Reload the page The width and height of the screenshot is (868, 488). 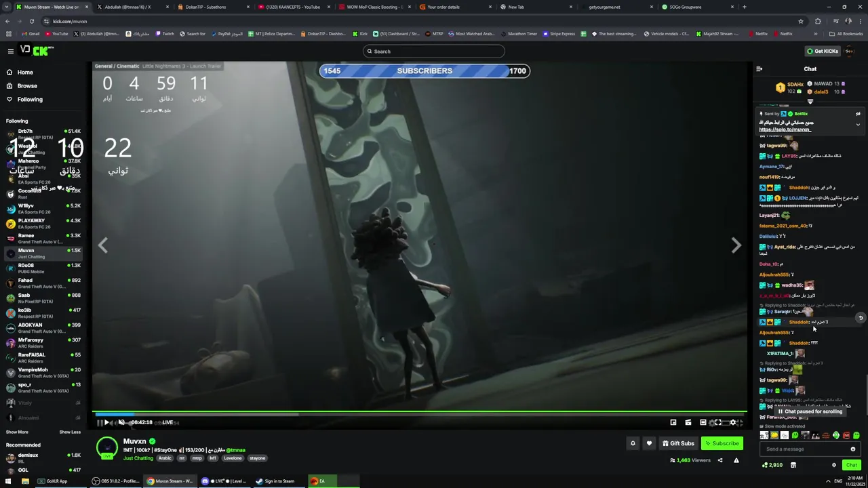point(32,21)
